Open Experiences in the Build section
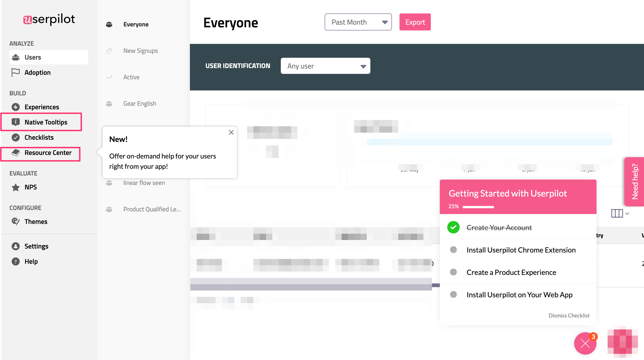This screenshot has width=644, height=360. (42, 107)
